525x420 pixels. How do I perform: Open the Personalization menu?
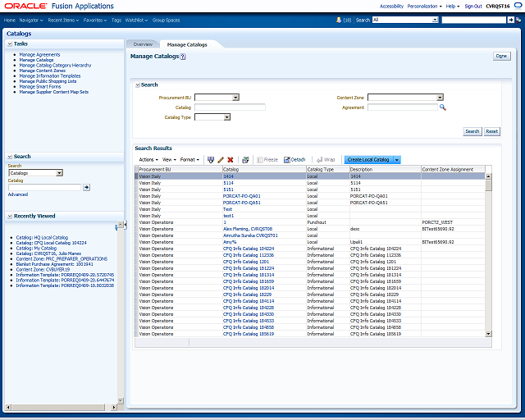click(424, 6)
